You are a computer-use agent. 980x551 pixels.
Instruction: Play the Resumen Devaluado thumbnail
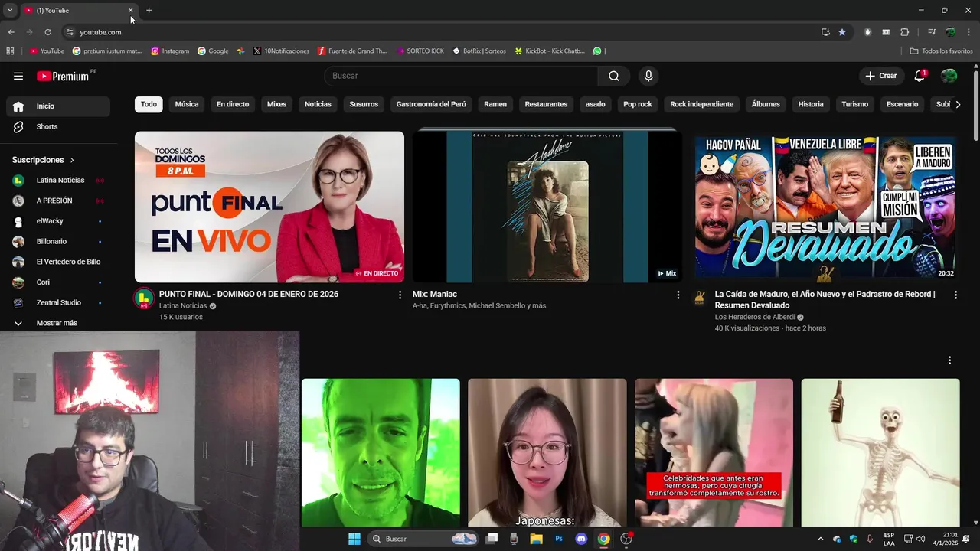point(825,207)
